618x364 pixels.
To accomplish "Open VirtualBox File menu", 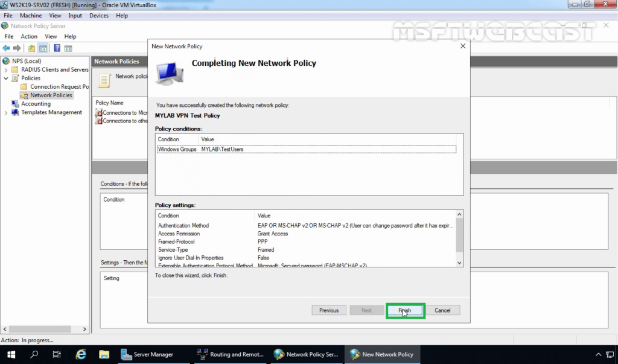I will coord(8,15).
